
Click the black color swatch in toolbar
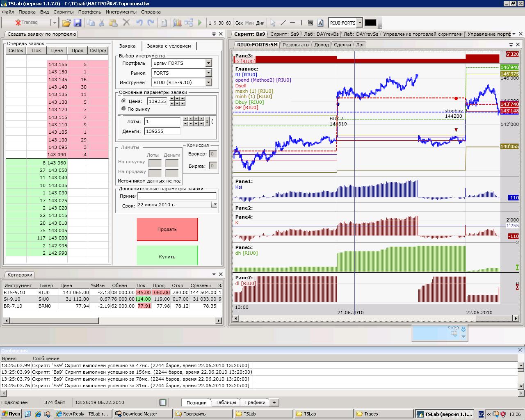click(370, 23)
